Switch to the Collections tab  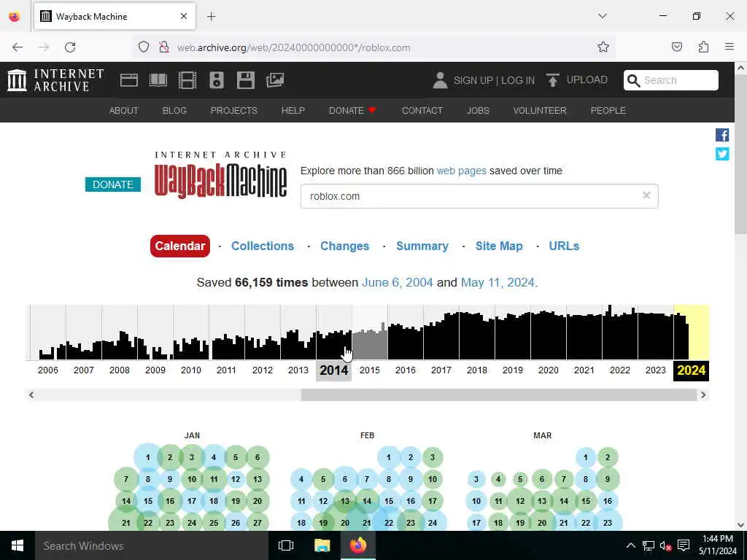pyautogui.click(x=263, y=246)
